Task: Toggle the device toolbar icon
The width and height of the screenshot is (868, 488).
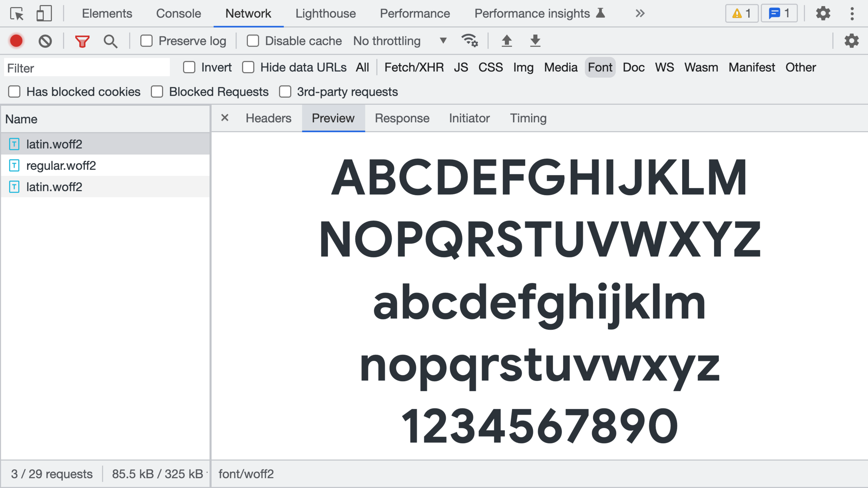Action: pyautogui.click(x=44, y=14)
